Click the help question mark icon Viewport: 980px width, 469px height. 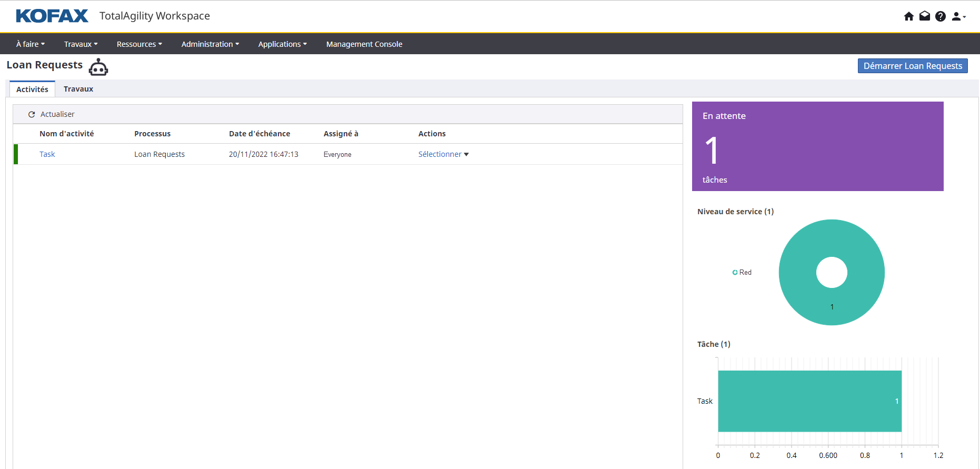click(941, 16)
